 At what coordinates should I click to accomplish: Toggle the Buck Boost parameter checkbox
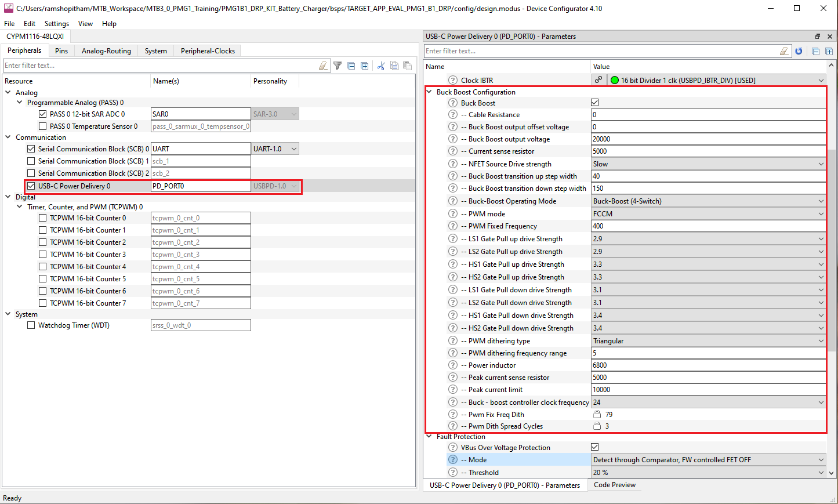(594, 103)
